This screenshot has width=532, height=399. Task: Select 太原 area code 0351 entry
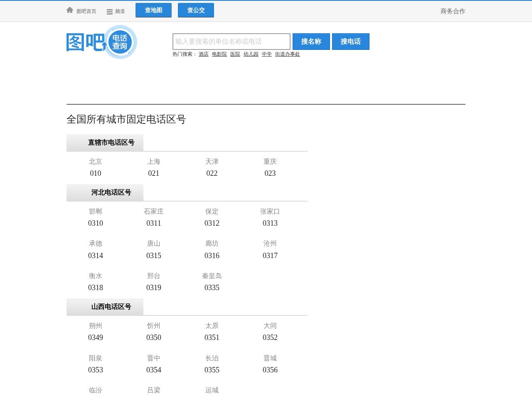[212, 332]
